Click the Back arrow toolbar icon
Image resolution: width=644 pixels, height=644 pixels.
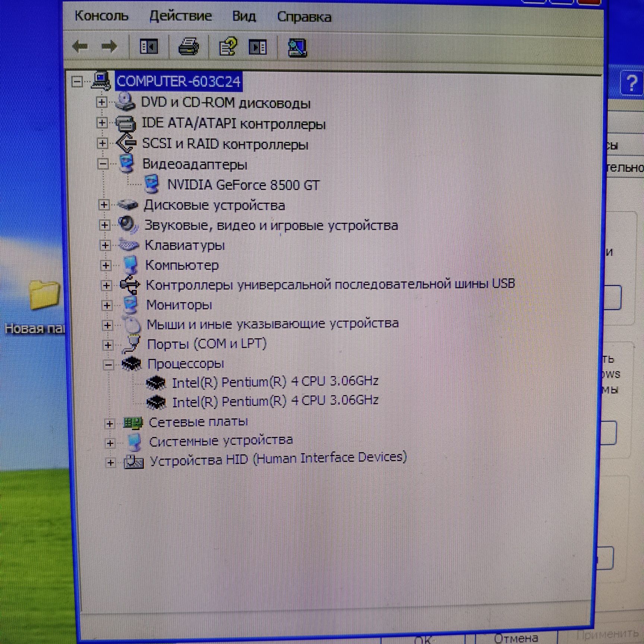[x=80, y=47]
